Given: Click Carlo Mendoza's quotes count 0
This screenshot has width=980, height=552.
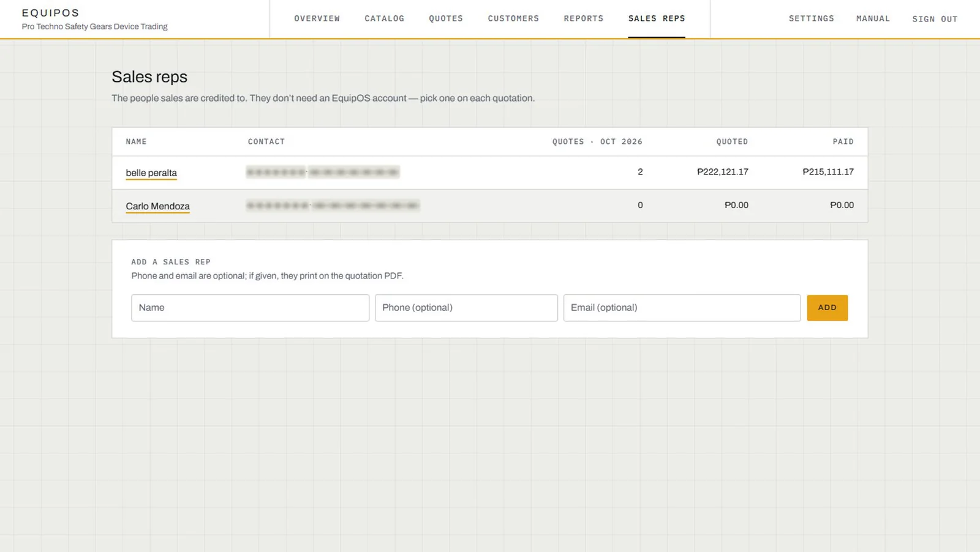Looking at the screenshot, I should (640, 205).
